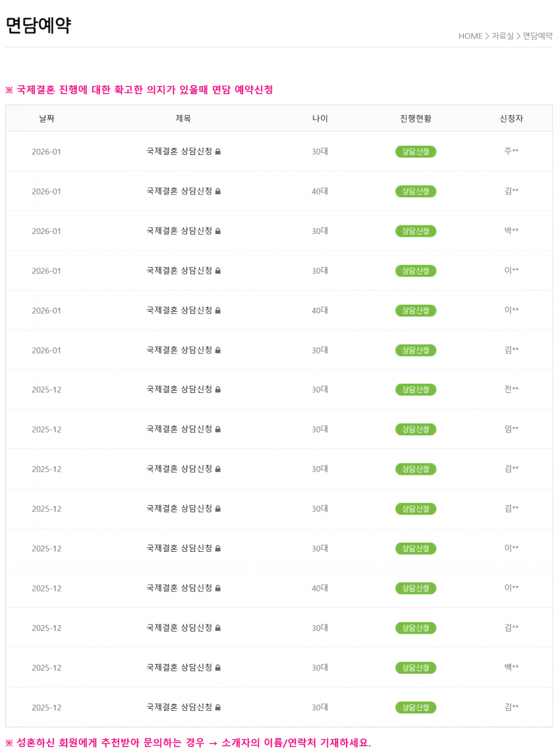This screenshot has height=751, width=560.
Task: Click lock icon in 전** applicant's row
Action: (x=218, y=390)
